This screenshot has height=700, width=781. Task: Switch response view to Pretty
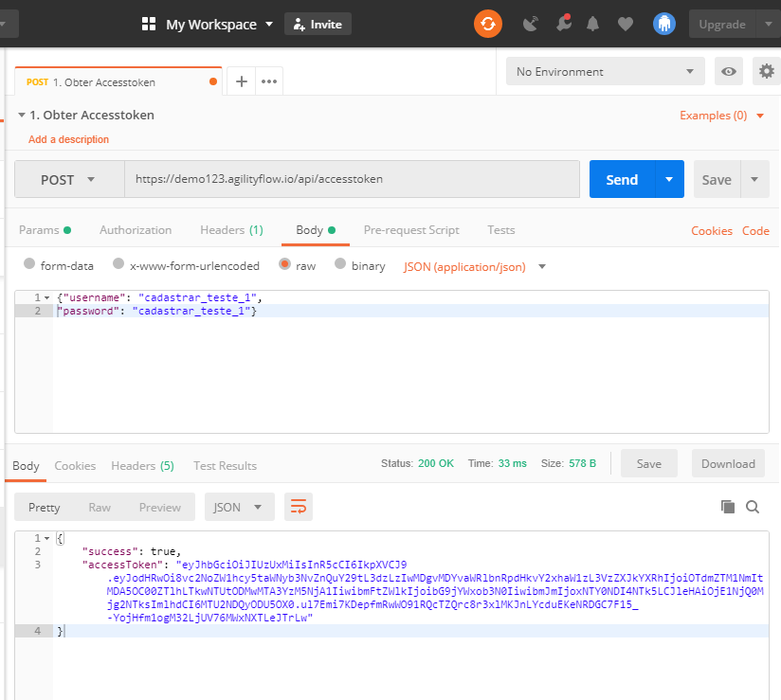click(x=45, y=507)
